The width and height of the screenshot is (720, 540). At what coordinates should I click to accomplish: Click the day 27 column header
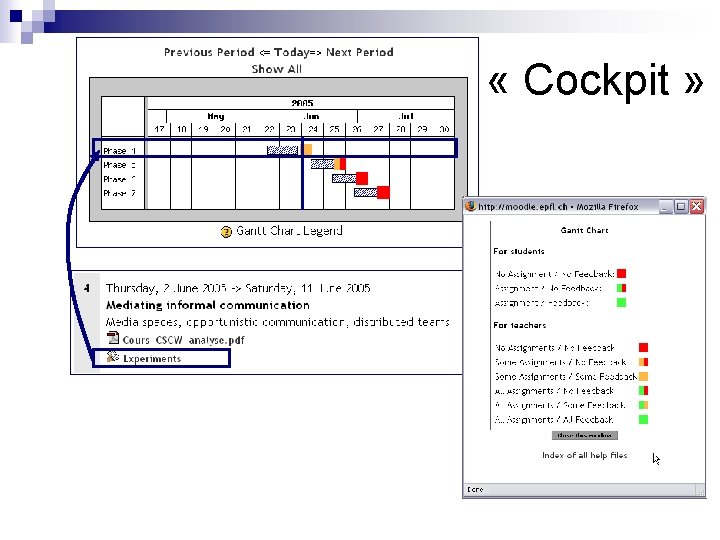[x=378, y=129]
